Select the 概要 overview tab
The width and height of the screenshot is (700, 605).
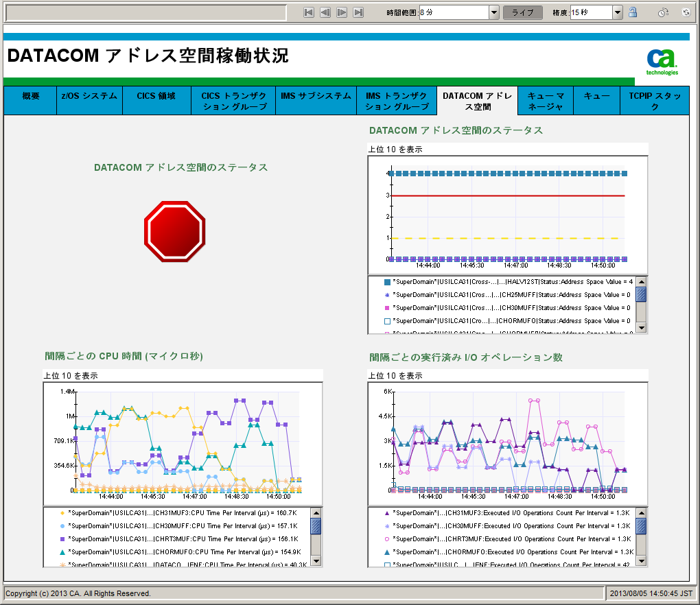coord(30,99)
